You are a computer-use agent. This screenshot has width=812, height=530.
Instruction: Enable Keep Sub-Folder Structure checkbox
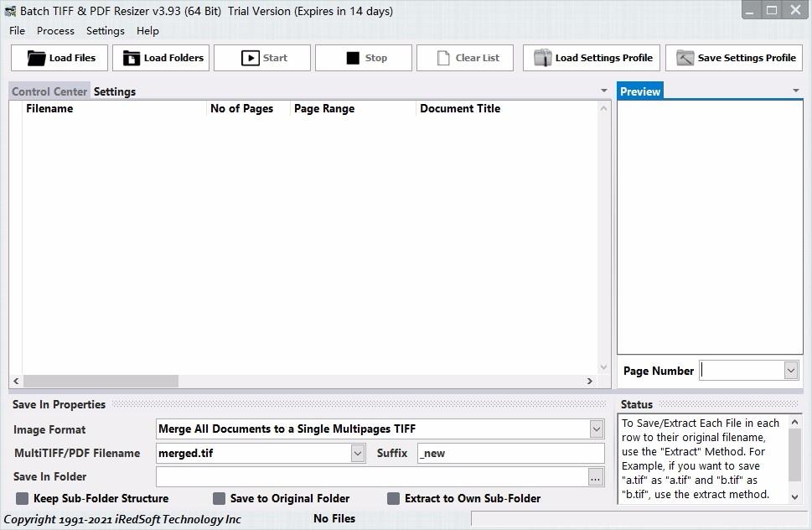tap(23, 498)
